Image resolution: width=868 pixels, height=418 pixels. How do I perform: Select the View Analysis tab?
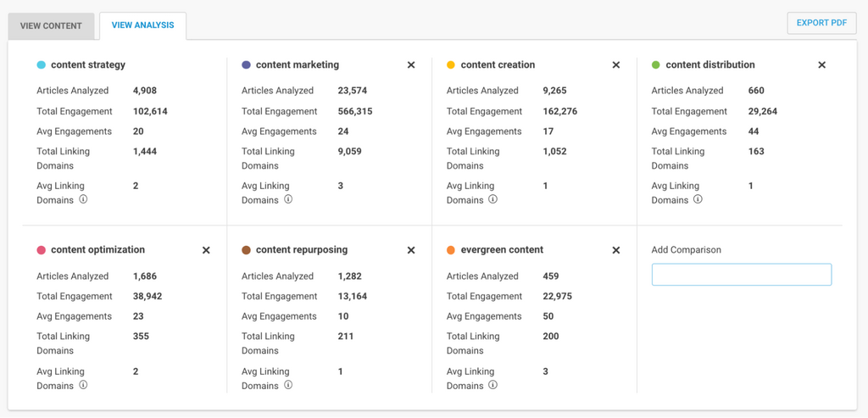point(142,25)
